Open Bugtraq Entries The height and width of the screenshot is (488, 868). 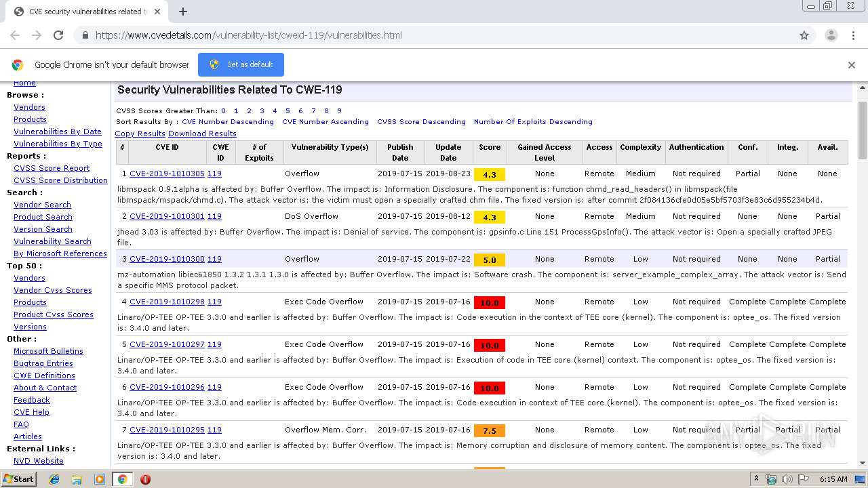tap(43, 363)
